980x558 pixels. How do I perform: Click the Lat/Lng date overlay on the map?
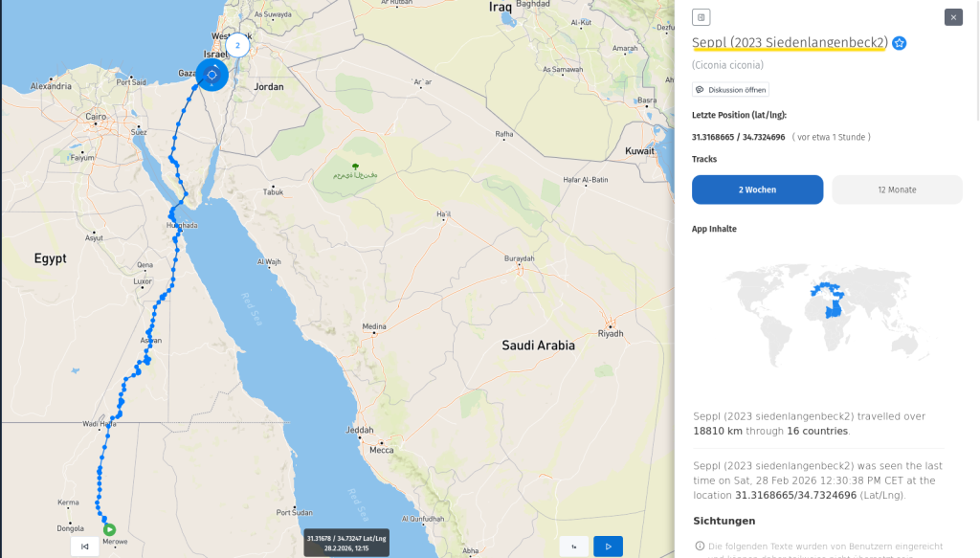pyautogui.click(x=346, y=543)
